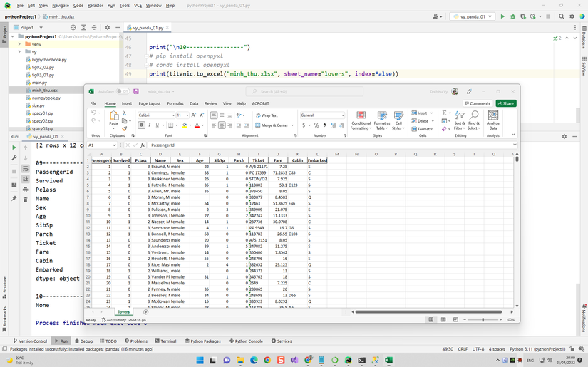Click Excel fill color yellow swatch
The height and width of the screenshot is (367, 588).
pyautogui.click(x=184, y=125)
